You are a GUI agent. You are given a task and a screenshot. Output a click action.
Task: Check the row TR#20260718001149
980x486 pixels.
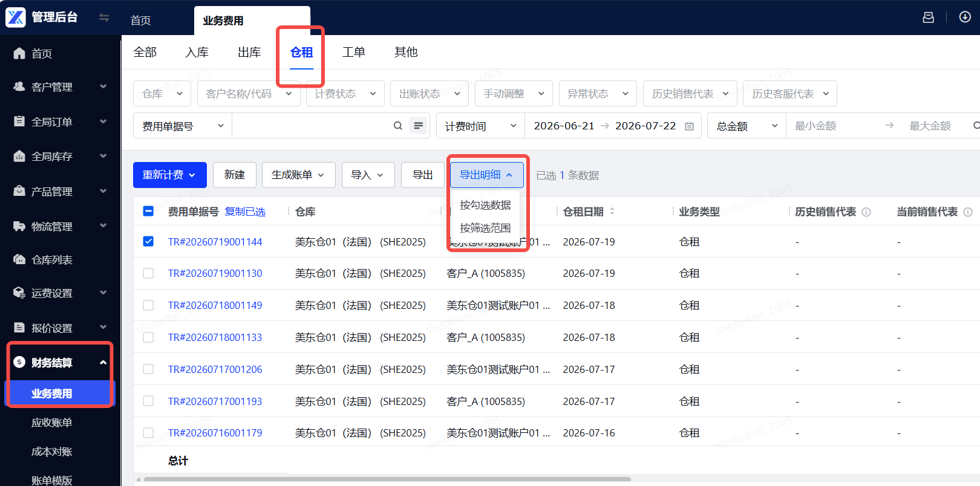coord(148,305)
